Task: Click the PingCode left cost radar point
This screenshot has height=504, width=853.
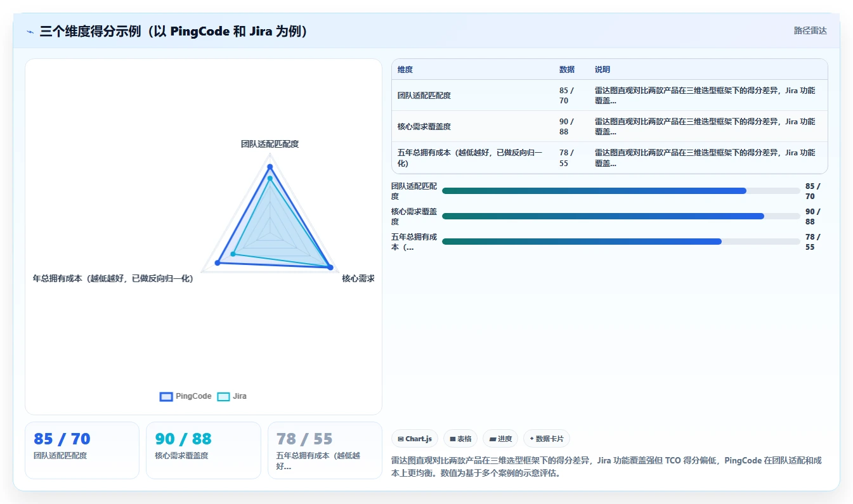Action: pyautogui.click(x=218, y=262)
